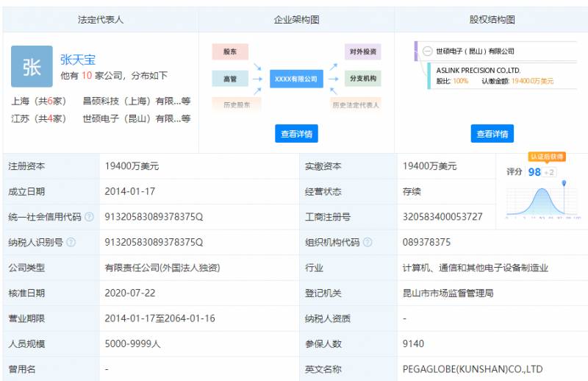588x381 pixels.
Task: Click the 存续 operating status value
Action: coord(412,191)
